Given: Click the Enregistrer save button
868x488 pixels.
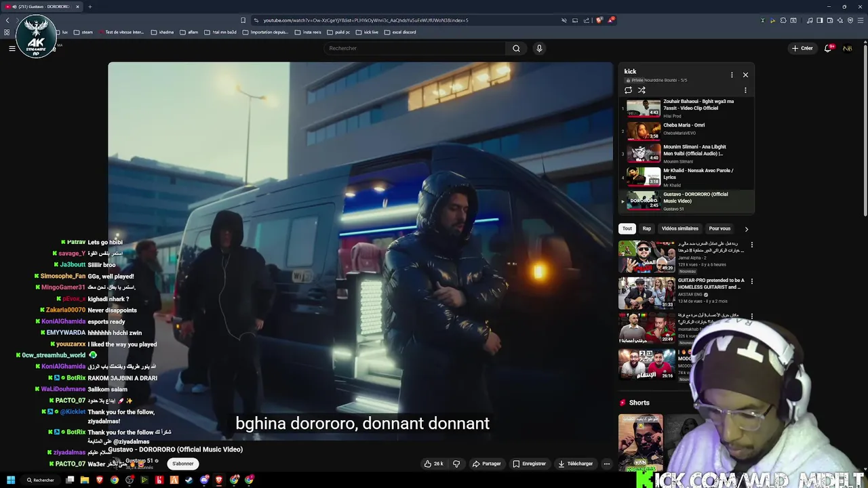Looking at the screenshot, I should pos(529,464).
